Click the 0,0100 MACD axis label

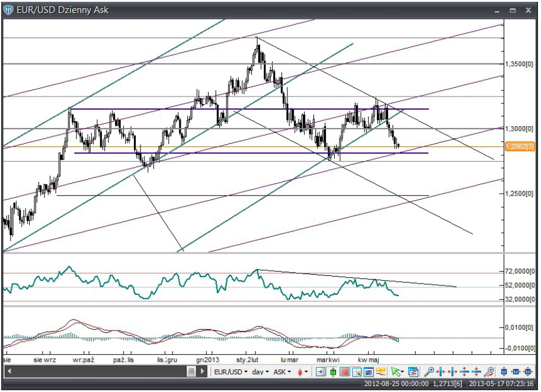(519, 327)
